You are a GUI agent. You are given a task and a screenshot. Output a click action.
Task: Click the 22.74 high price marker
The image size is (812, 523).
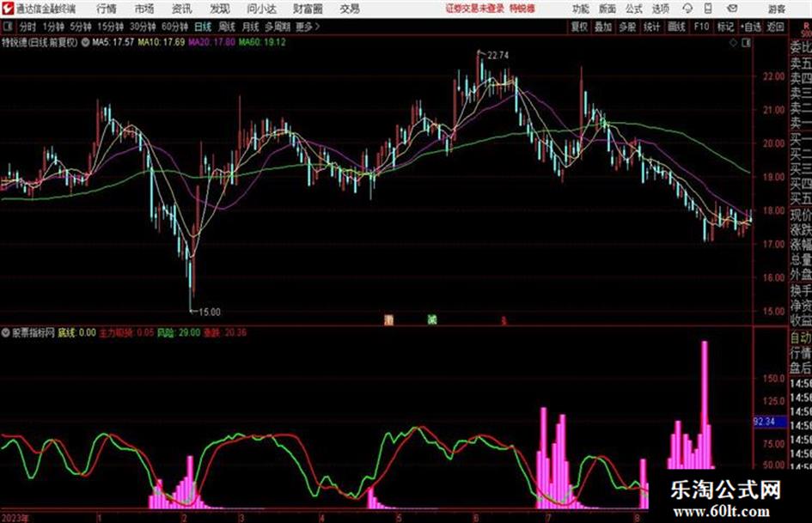498,56
